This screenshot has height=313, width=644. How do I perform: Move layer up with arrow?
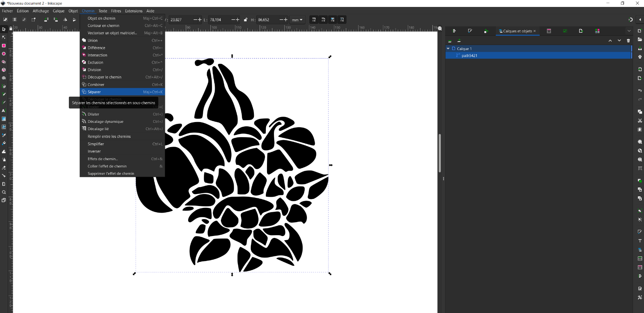(610, 40)
